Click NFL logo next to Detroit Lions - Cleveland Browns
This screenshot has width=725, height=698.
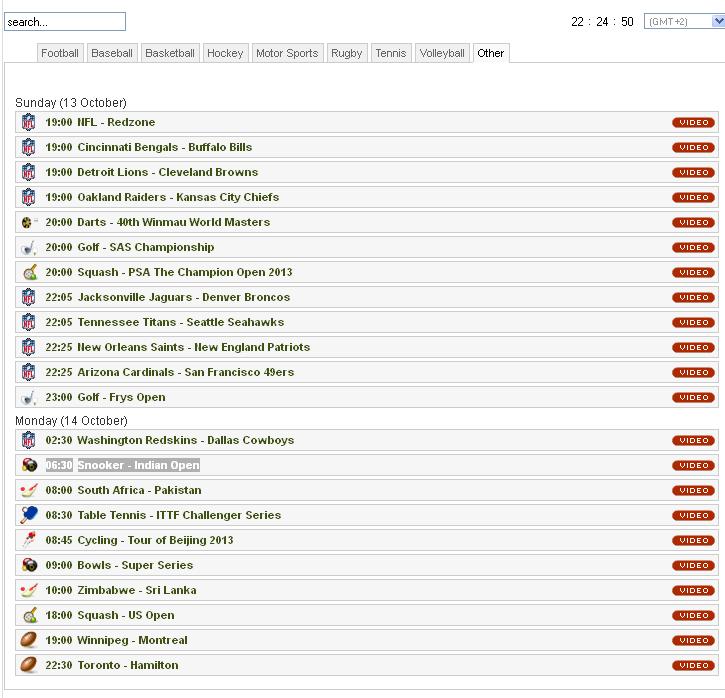[29, 172]
